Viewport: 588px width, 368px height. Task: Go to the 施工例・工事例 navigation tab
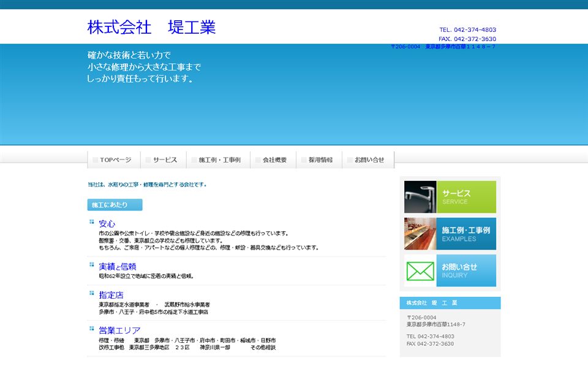pyautogui.click(x=218, y=160)
